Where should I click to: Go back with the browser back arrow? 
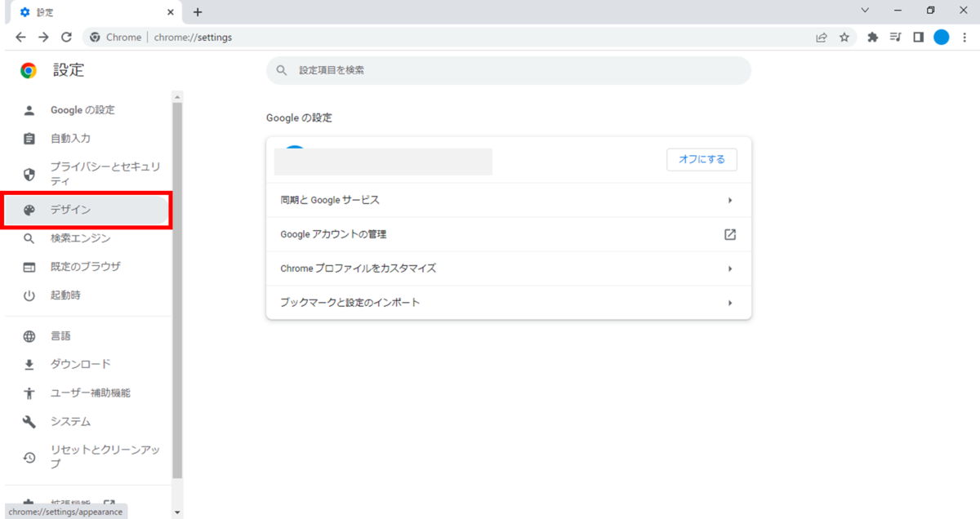[x=20, y=38]
